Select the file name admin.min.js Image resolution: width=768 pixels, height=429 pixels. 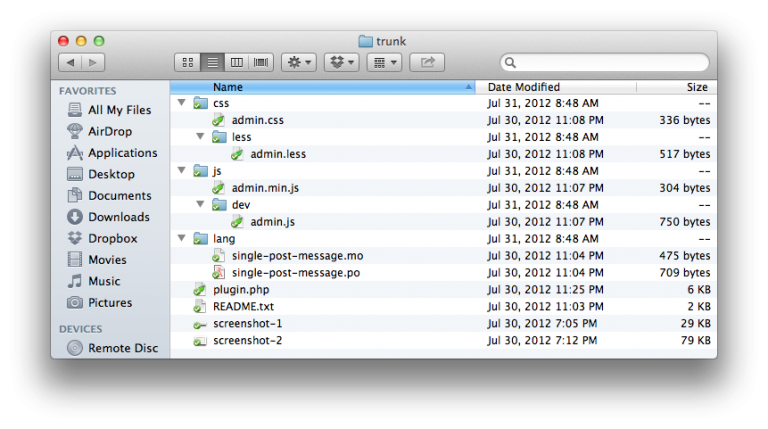coord(265,188)
